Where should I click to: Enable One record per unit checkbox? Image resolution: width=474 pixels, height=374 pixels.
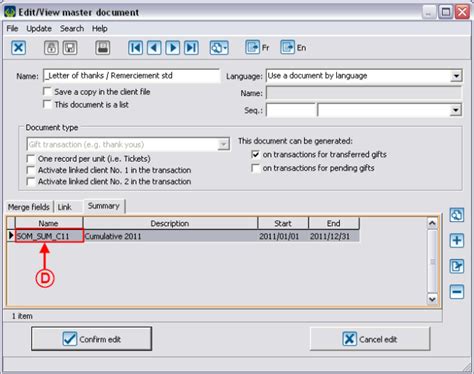click(31, 158)
